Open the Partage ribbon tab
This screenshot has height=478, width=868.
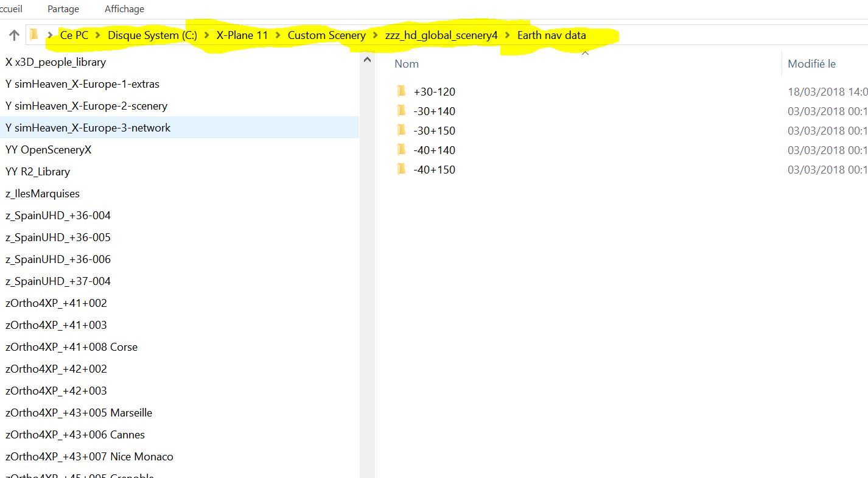coord(63,9)
